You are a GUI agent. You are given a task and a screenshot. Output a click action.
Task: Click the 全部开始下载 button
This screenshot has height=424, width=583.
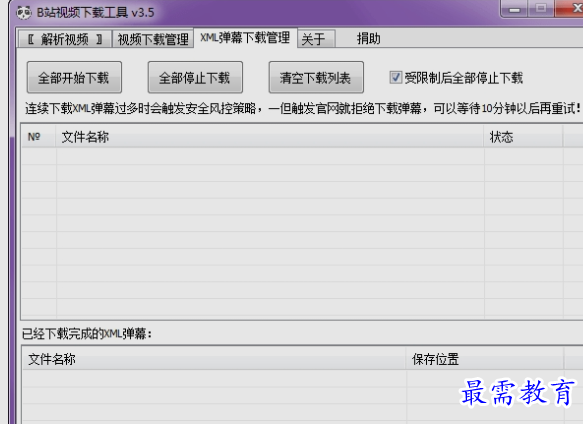coord(74,77)
